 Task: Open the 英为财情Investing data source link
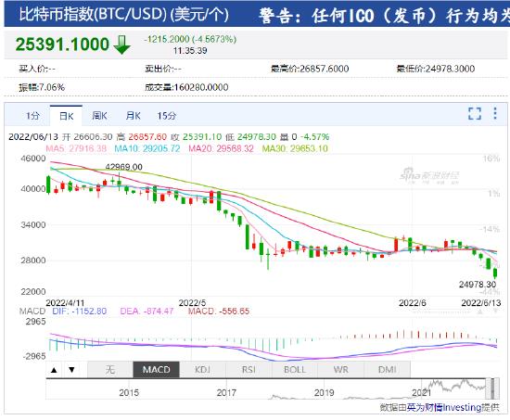(444, 407)
